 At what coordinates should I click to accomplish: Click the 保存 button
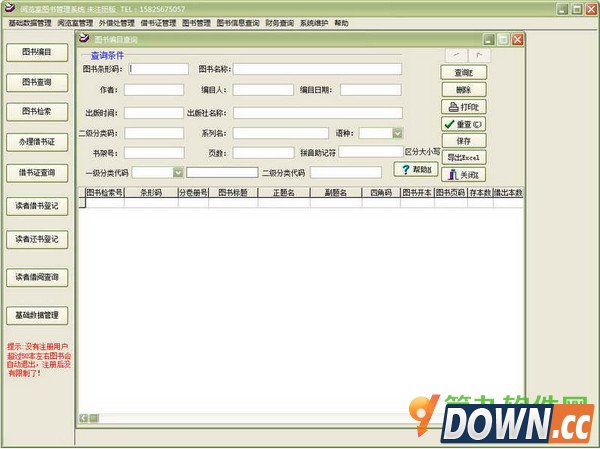pos(463,140)
